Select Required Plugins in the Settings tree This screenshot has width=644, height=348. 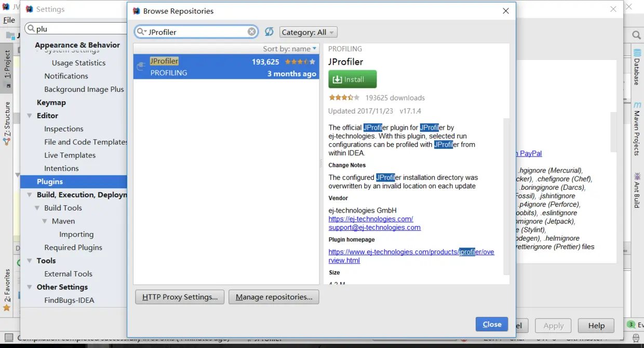[73, 248]
